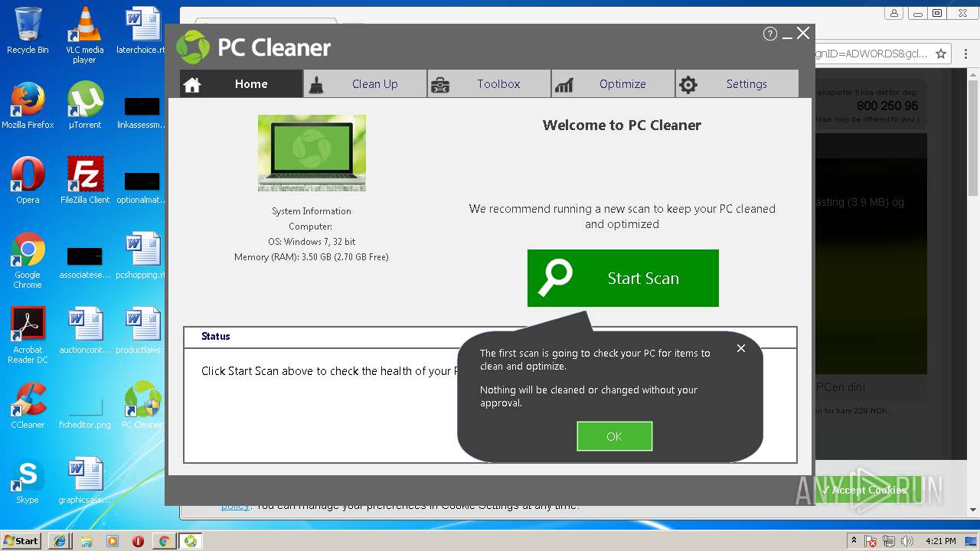Open Acrobat Reader DC desktop shortcut
This screenshot has width=980, height=551.
point(28,335)
